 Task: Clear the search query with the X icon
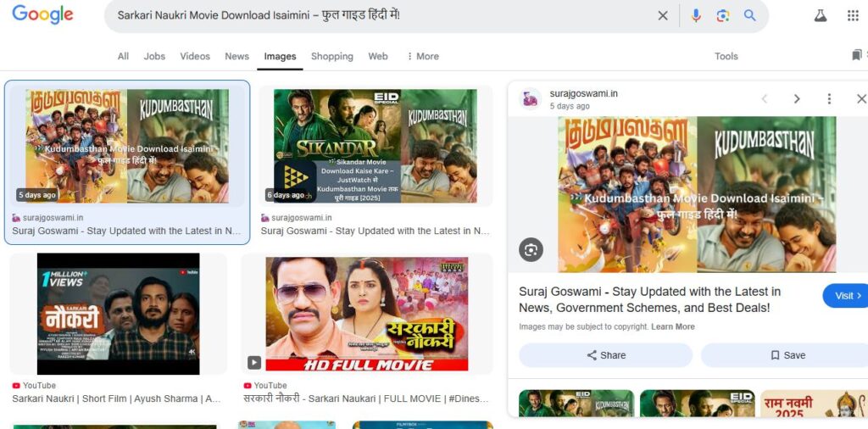click(663, 16)
